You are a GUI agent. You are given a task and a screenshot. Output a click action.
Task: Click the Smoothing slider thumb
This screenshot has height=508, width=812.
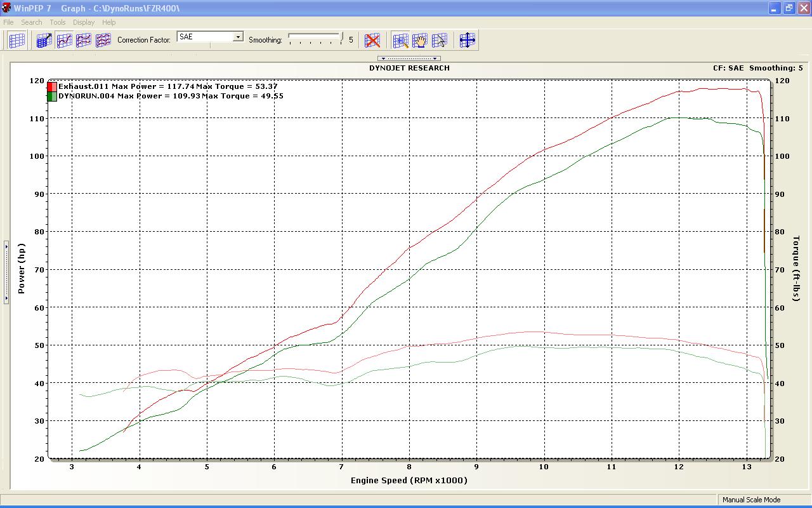point(341,37)
